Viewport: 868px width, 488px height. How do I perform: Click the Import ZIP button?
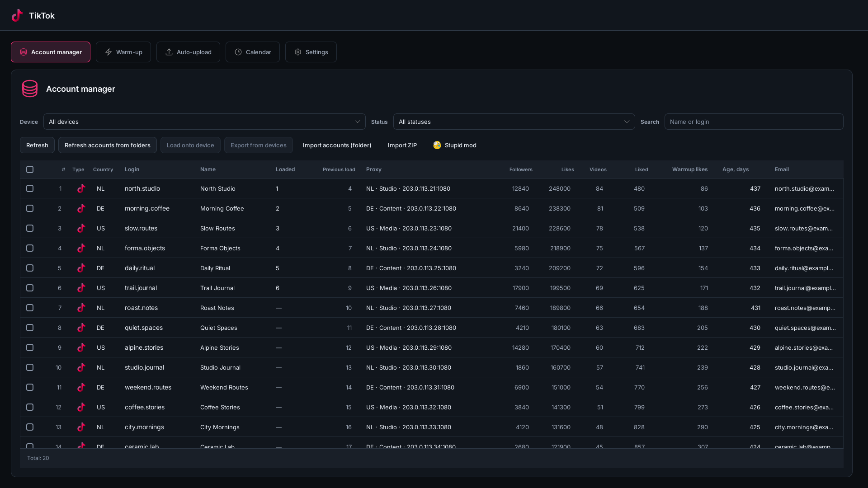click(x=402, y=145)
